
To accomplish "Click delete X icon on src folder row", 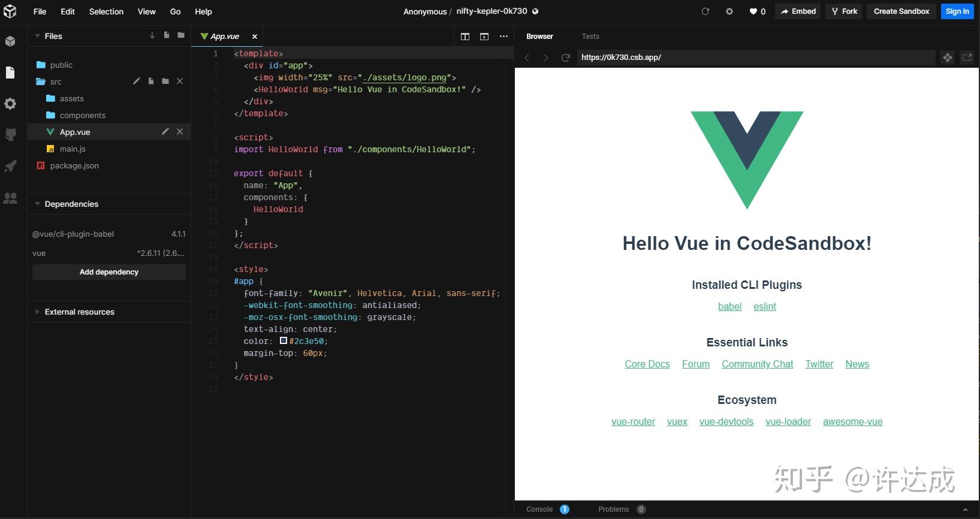I will [180, 81].
